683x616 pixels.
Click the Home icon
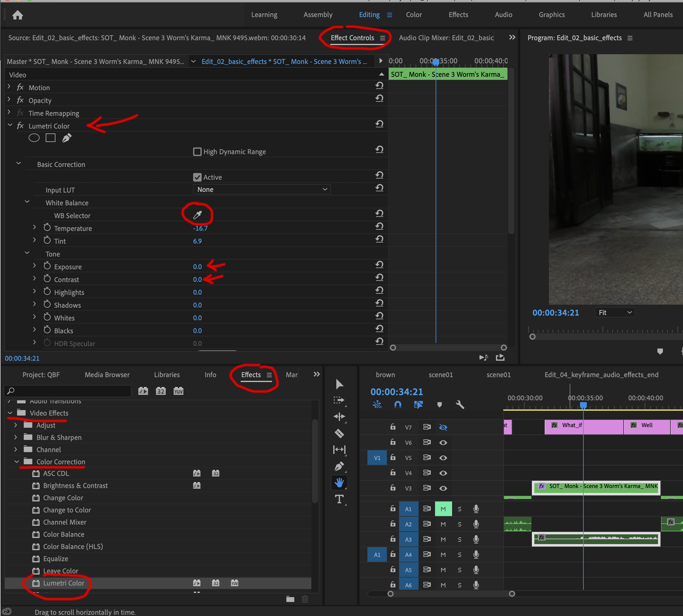18,15
